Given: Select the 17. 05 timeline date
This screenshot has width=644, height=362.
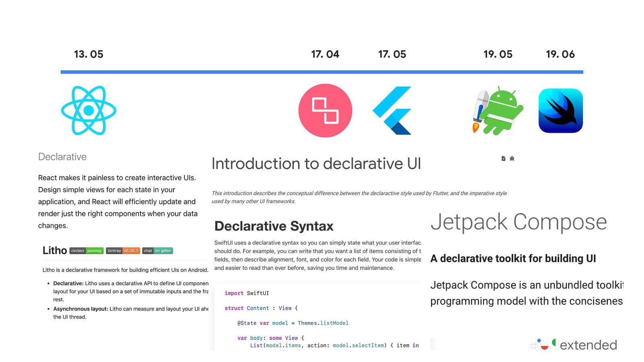Looking at the screenshot, I should point(392,54).
